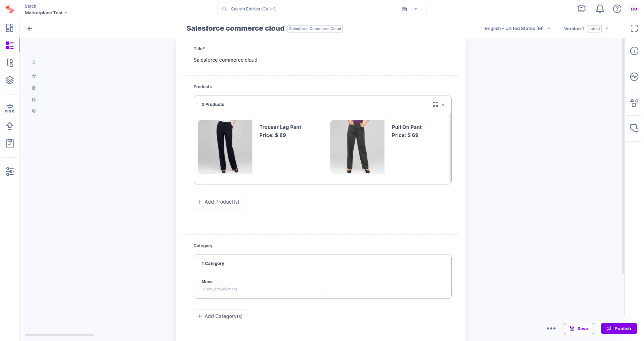Open the shapes widgets icon in right rail
This screenshot has height=341, width=644.
point(634,103)
